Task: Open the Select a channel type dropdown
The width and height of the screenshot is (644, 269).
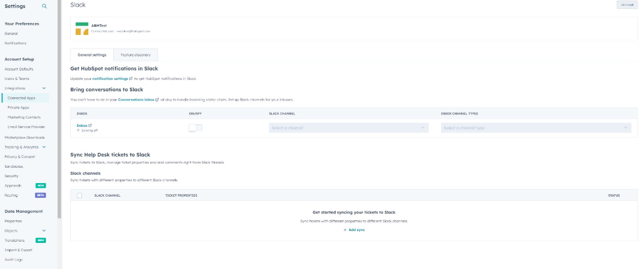Action: (x=536, y=128)
